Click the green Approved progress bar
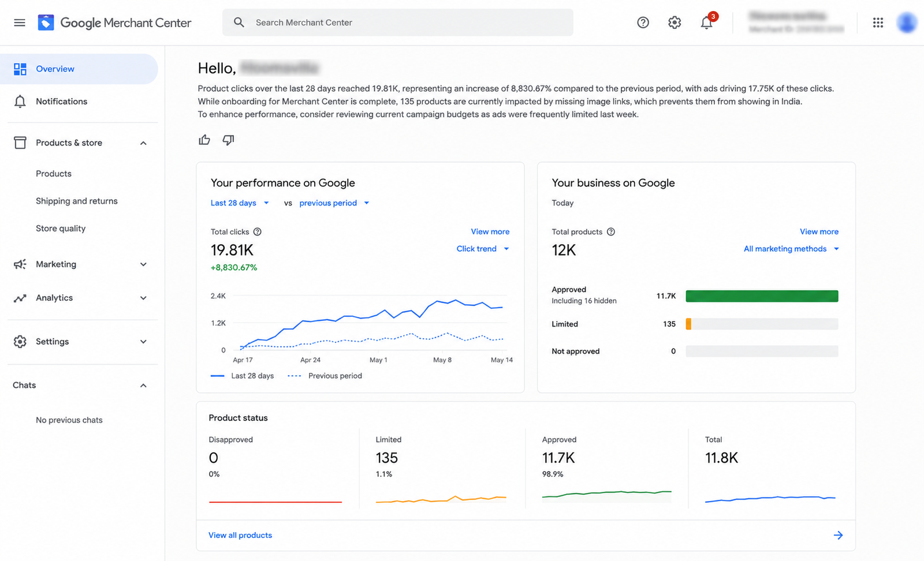The height and width of the screenshot is (561, 924). pyautogui.click(x=762, y=296)
